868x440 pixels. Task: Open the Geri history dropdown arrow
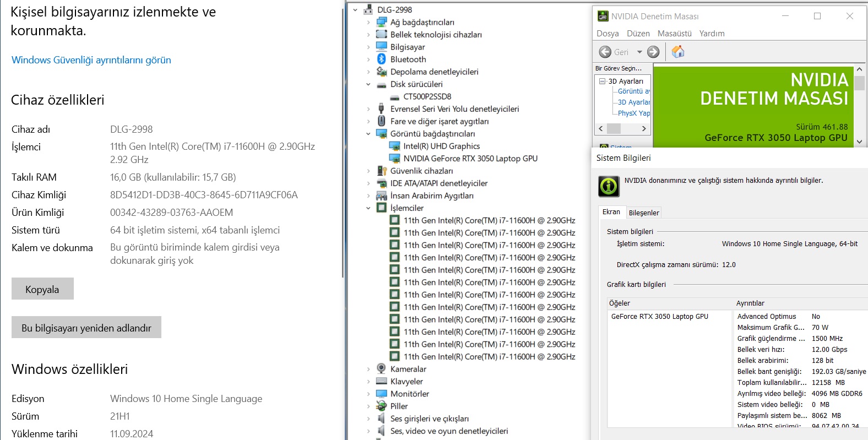639,52
